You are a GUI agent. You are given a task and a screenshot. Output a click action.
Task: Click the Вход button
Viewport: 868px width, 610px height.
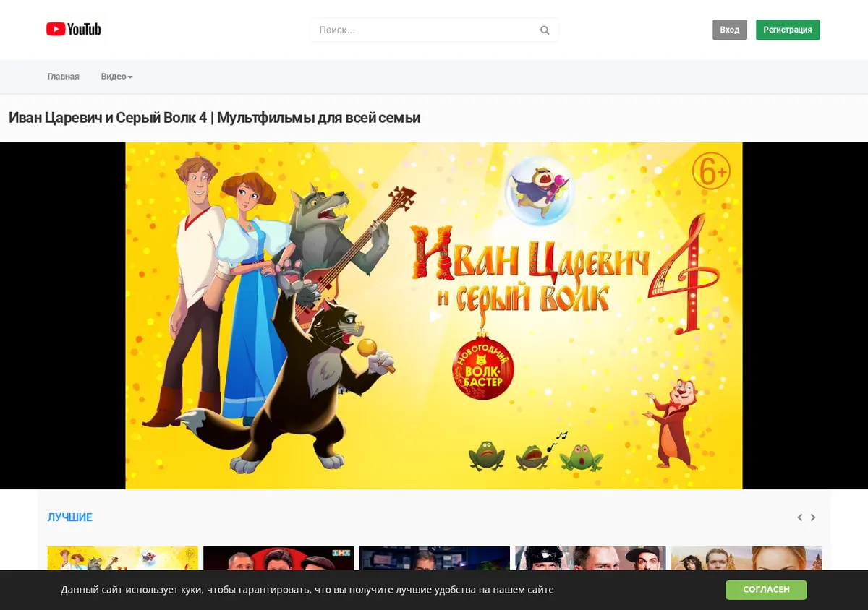(x=730, y=30)
